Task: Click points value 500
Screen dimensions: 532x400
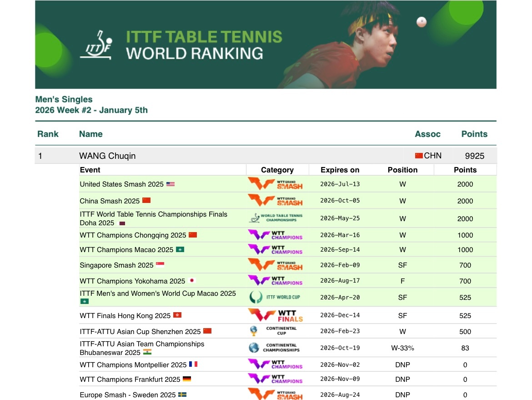Action: click(x=465, y=331)
